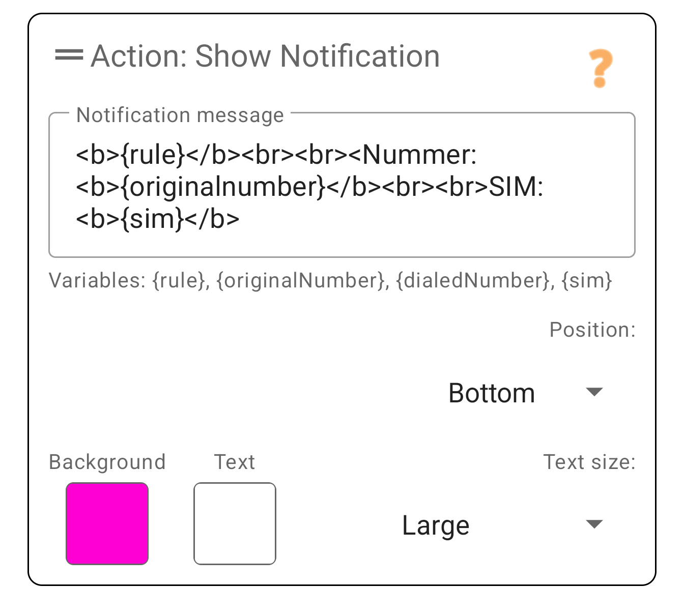Click the Background label above the color swatch
The image size is (684, 616).
[x=107, y=462]
